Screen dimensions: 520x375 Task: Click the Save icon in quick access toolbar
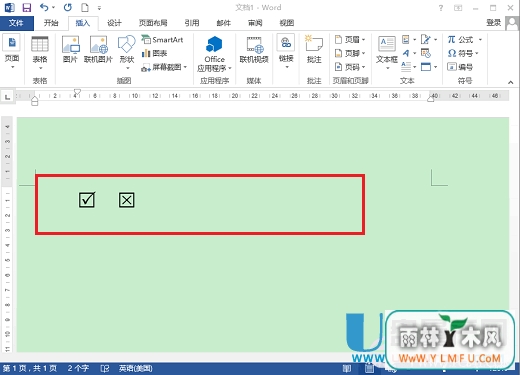click(27, 7)
